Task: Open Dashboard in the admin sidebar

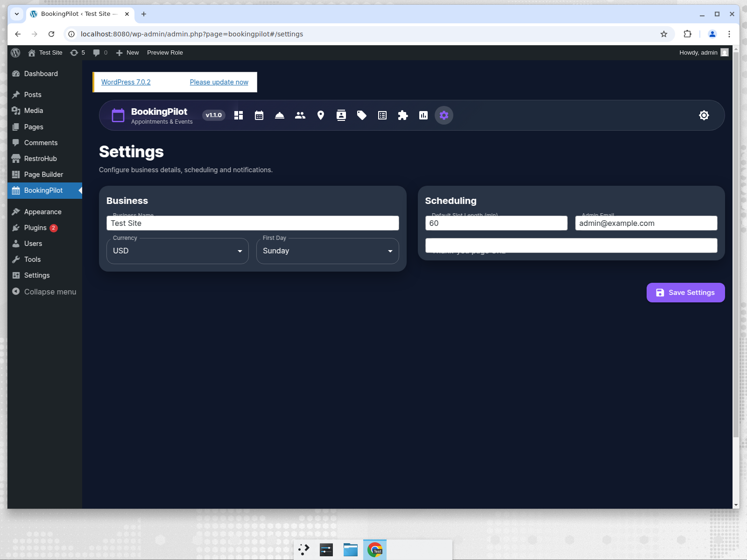Action: click(45, 74)
